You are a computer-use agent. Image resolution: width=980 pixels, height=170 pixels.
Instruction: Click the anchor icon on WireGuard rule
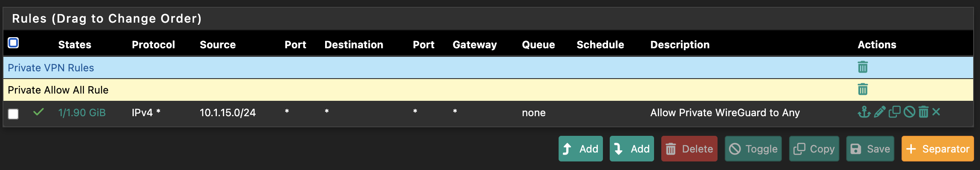click(864, 112)
